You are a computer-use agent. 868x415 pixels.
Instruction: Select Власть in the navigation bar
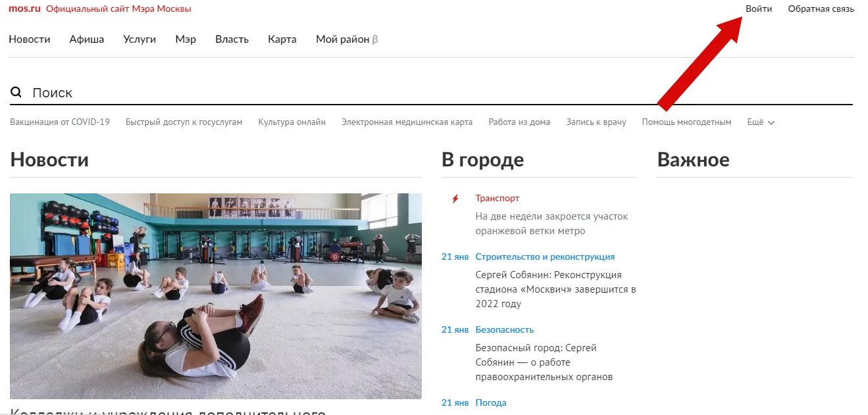tap(232, 39)
